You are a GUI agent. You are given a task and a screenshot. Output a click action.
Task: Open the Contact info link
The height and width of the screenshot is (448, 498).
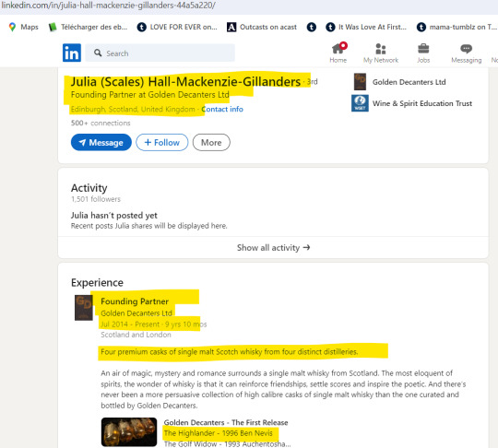coord(222,109)
